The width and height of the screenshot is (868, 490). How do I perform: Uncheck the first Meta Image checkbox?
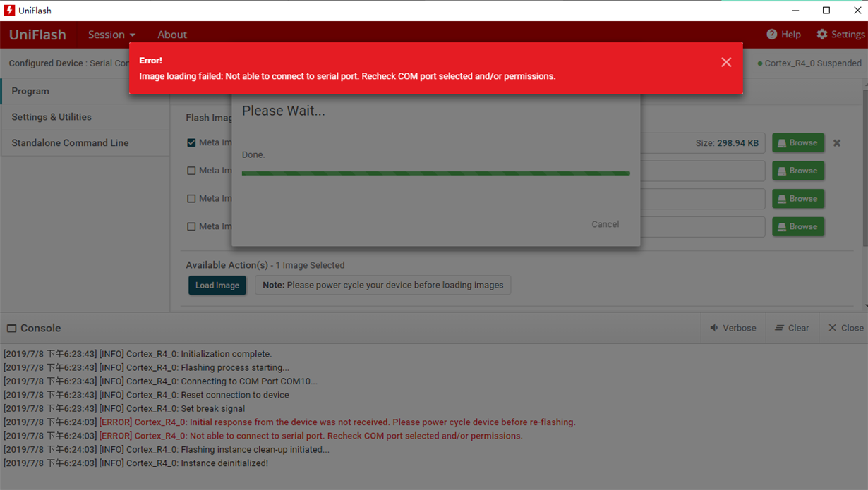click(191, 142)
